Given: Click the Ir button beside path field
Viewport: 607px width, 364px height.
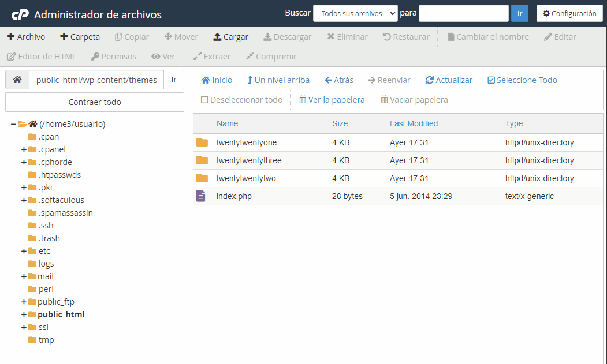Looking at the screenshot, I should pyautogui.click(x=174, y=80).
